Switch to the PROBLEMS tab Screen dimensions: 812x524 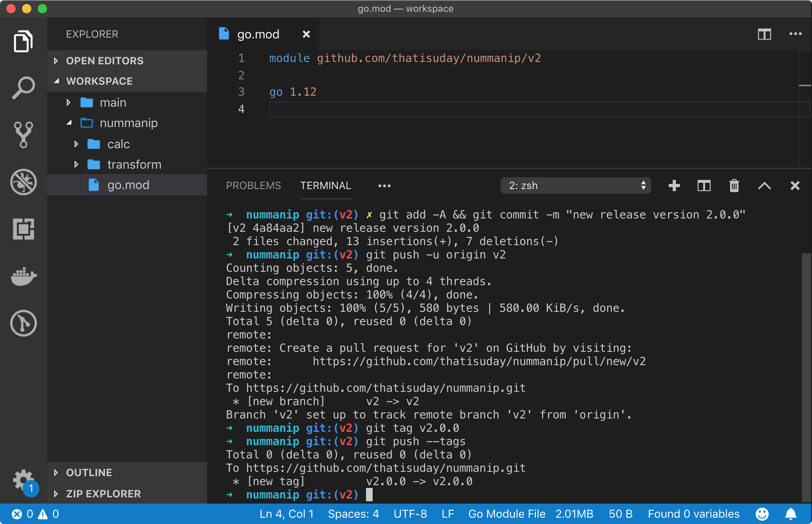tap(253, 186)
